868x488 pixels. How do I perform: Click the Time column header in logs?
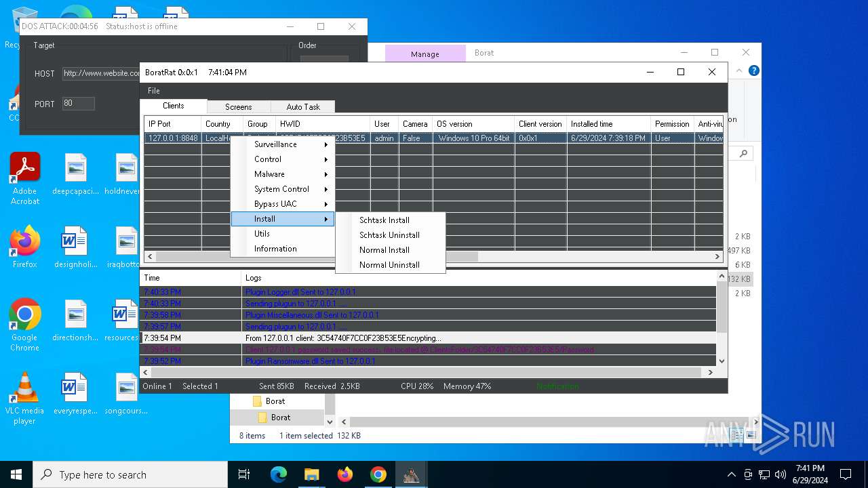click(x=191, y=278)
